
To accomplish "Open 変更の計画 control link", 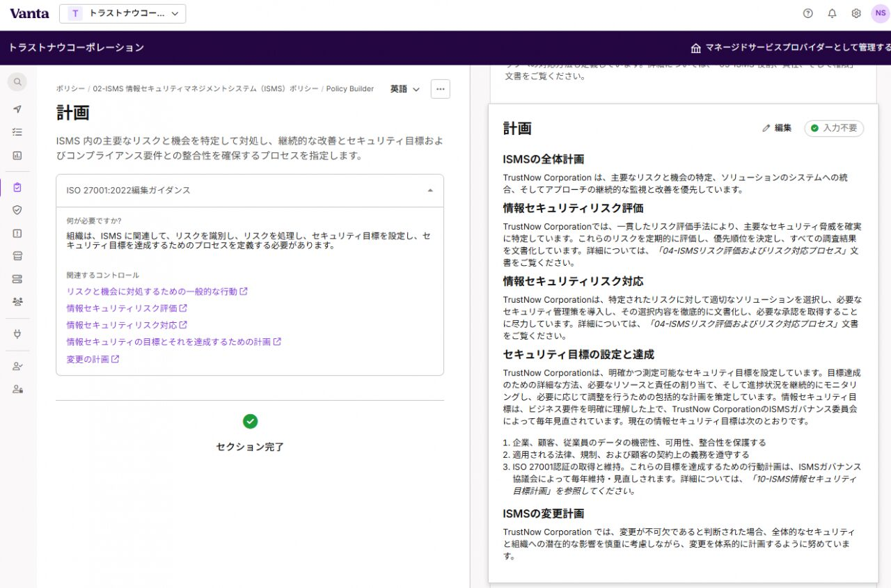I will (x=93, y=359).
